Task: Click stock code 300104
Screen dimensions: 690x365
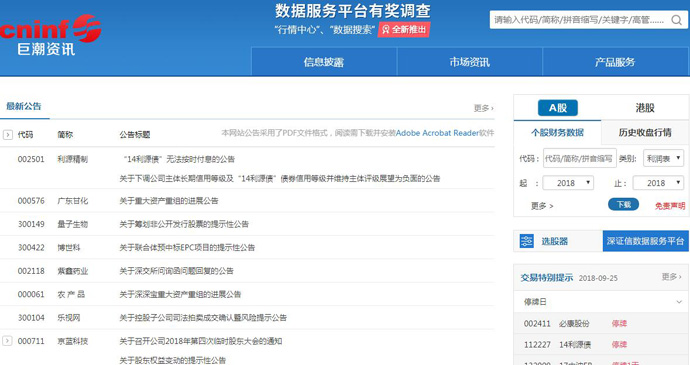Action: coord(31,317)
